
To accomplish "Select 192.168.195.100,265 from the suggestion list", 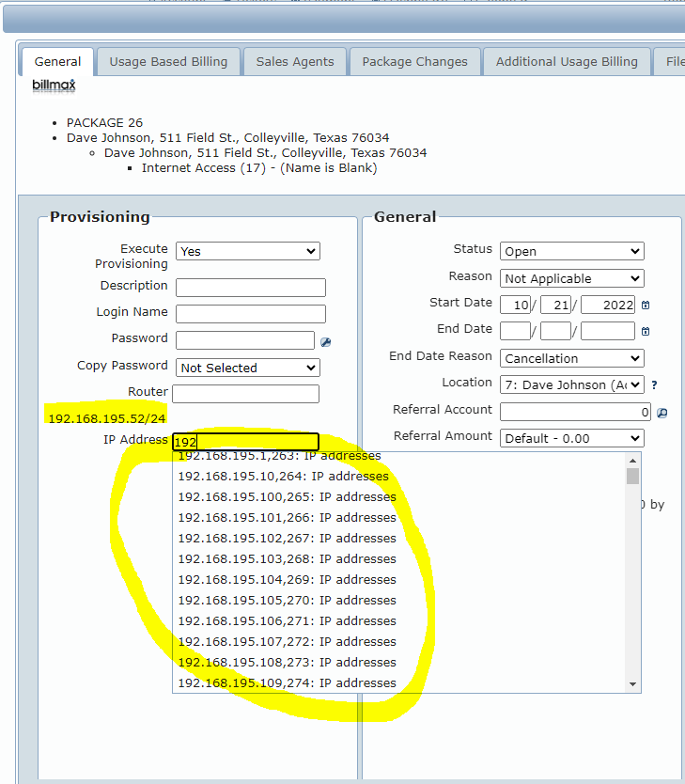I will 287,496.
